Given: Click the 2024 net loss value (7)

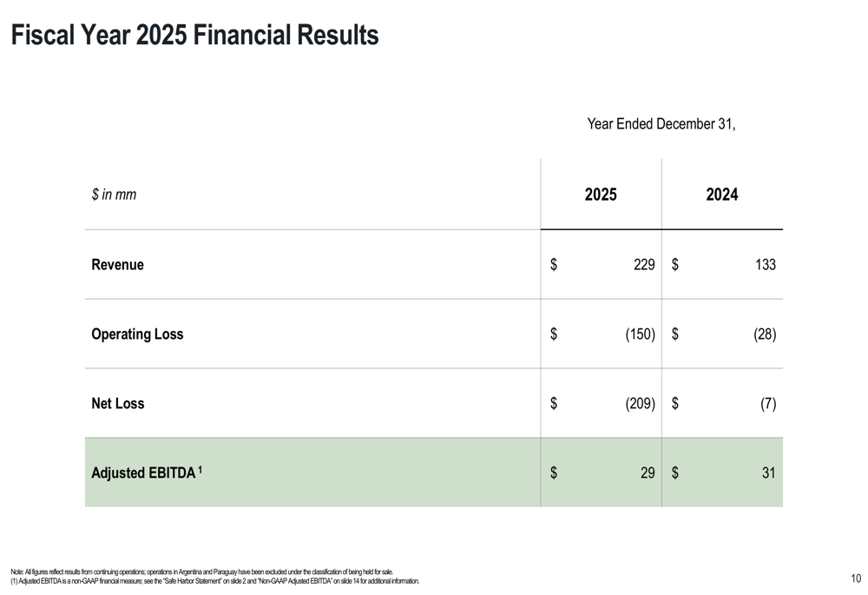Looking at the screenshot, I should 767,404.
